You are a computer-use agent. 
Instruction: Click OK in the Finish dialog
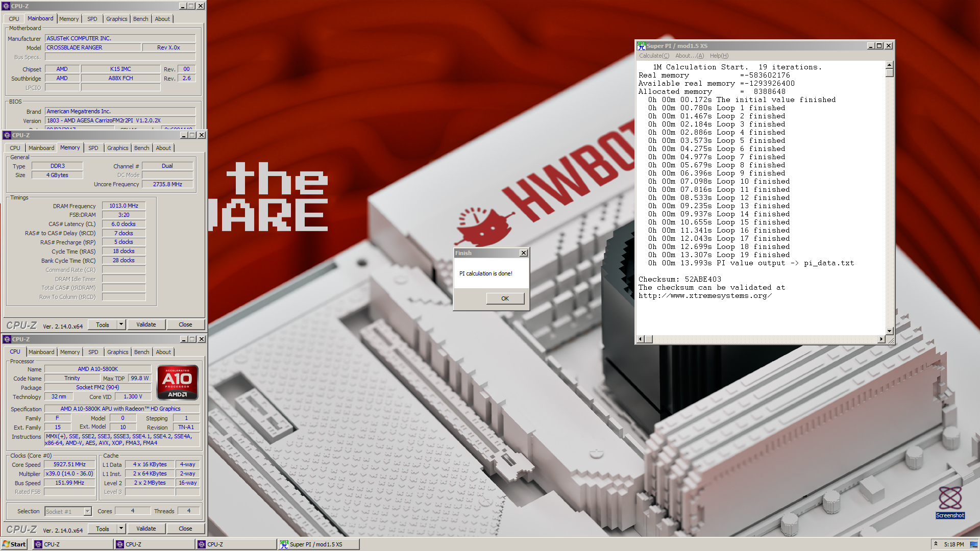(x=505, y=298)
